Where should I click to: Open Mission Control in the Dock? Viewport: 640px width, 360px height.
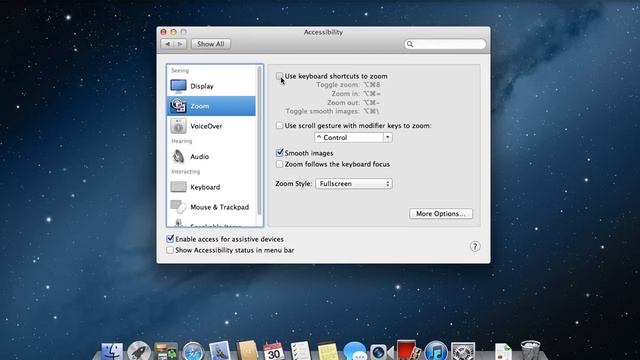(x=166, y=351)
